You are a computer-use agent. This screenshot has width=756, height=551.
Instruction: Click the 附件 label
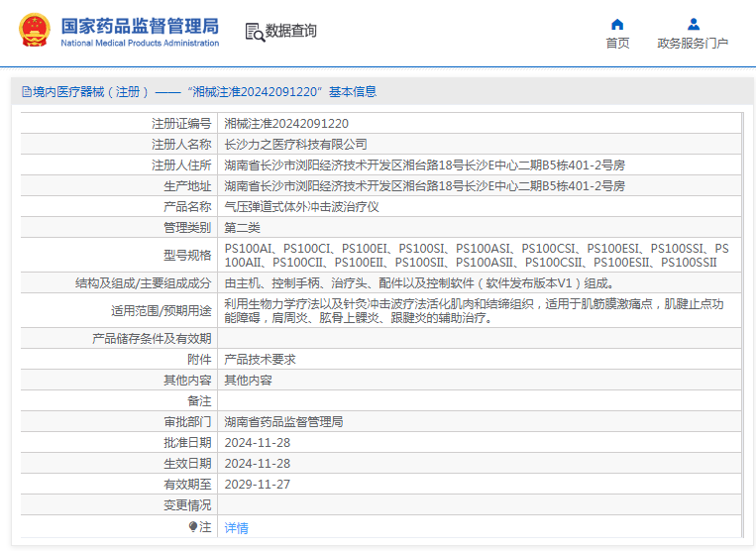pos(199,359)
